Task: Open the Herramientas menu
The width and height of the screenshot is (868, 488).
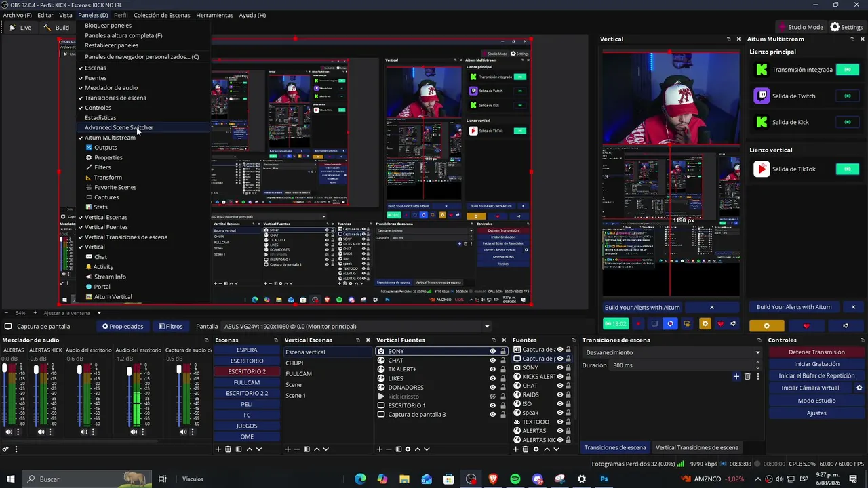Action: (214, 15)
